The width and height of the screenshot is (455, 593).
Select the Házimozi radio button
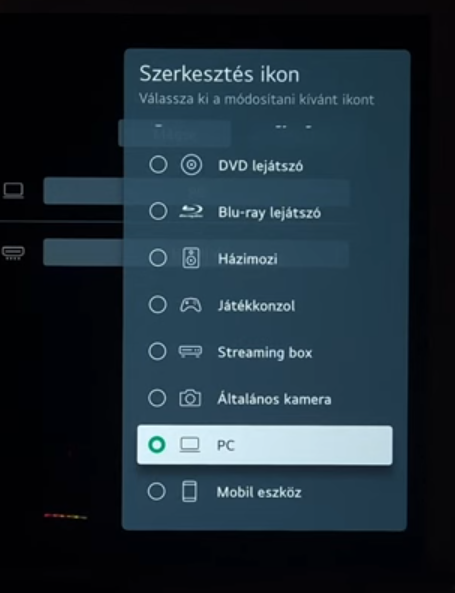pyautogui.click(x=158, y=258)
